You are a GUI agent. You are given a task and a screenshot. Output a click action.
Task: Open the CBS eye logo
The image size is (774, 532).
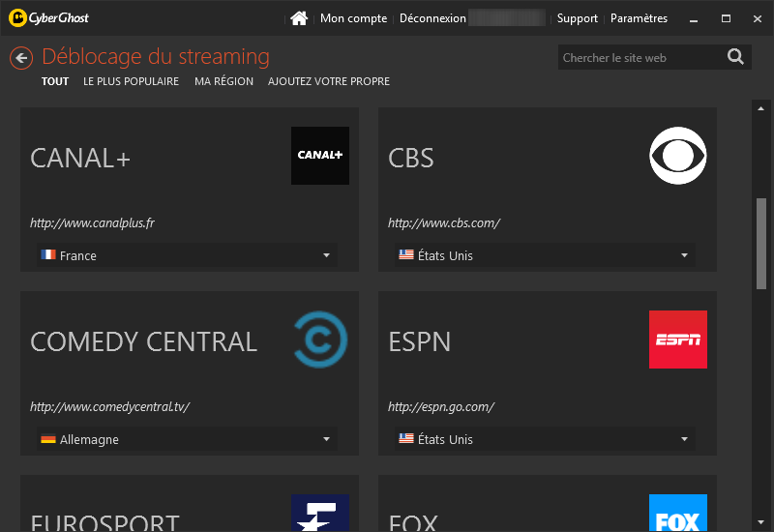click(x=678, y=156)
